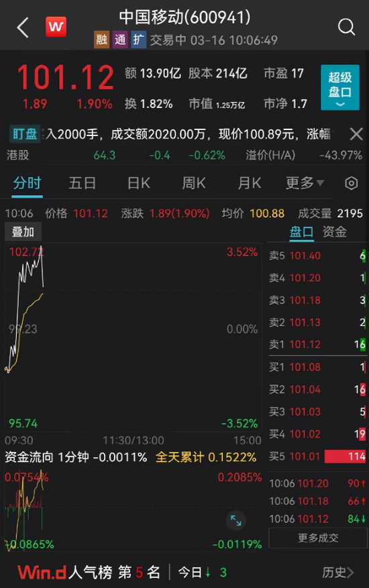Open the 更多 chart period dropdown
Viewport: 369px width, 588px height.
[x=305, y=184]
